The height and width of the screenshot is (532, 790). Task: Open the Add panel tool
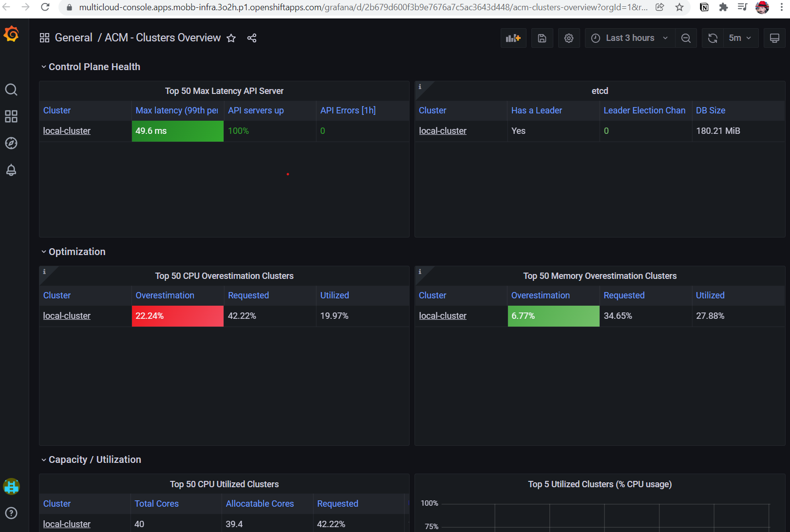(x=513, y=37)
